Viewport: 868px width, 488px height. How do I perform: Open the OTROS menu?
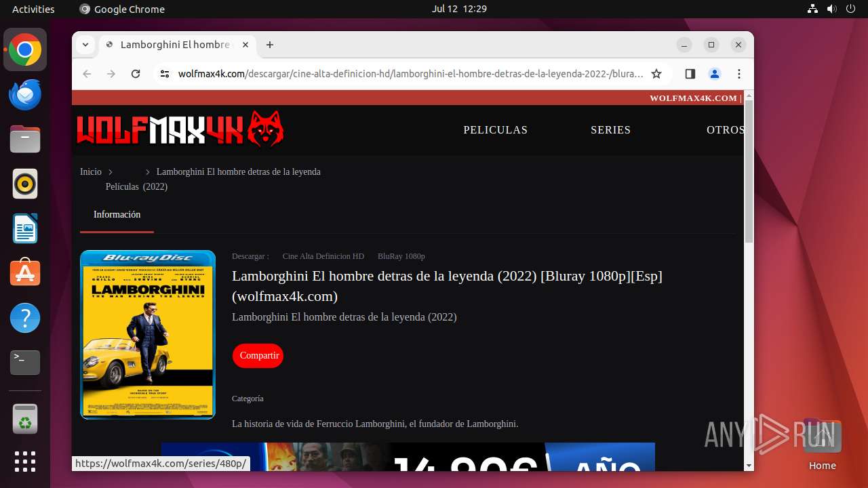725,130
